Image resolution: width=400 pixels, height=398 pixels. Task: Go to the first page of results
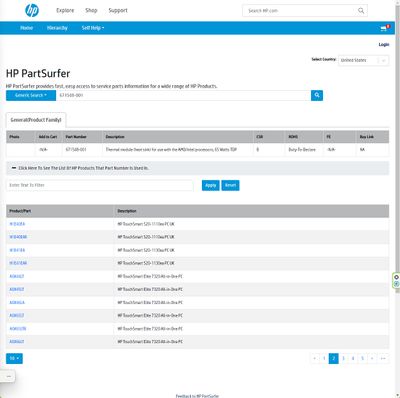[x=315, y=358]
